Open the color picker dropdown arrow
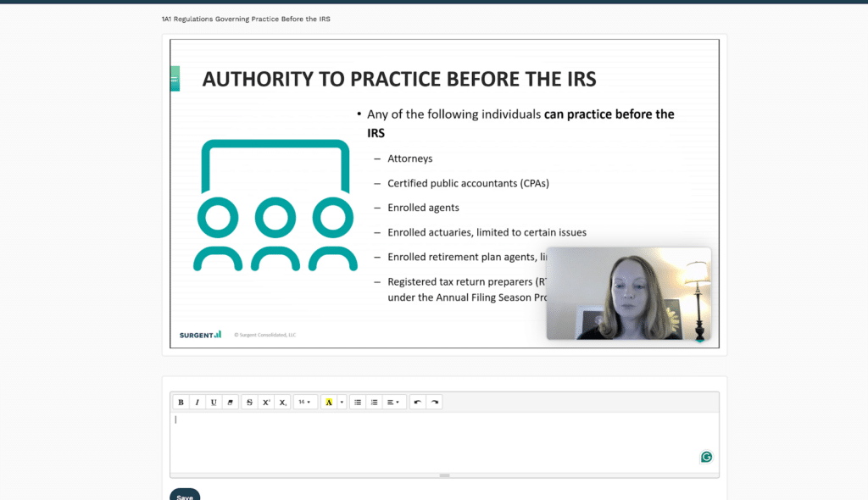Image resolution: width=868 pixels, height=500 pixels. click(x=342, y=403)
